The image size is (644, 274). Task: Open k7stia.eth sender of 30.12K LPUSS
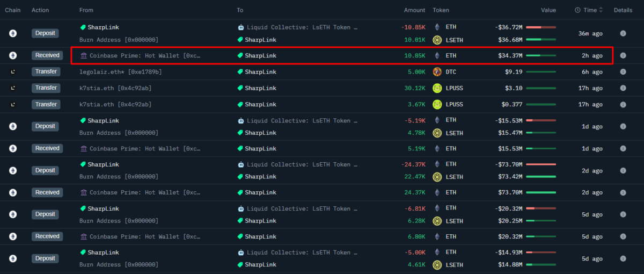pyautogui.click(x=115, y=88)
